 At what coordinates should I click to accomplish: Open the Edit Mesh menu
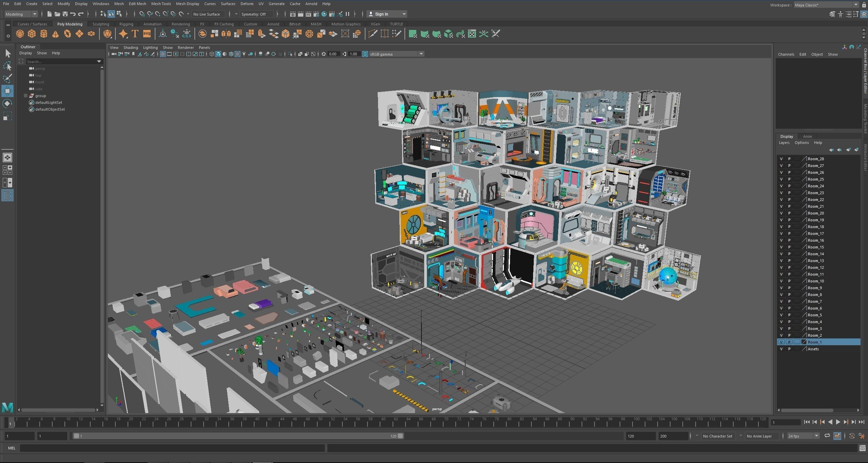tap(137, 4)
